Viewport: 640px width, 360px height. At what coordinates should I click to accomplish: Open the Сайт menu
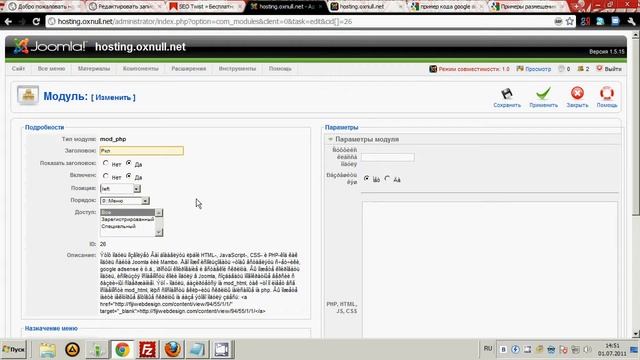[x=18, y=69]
